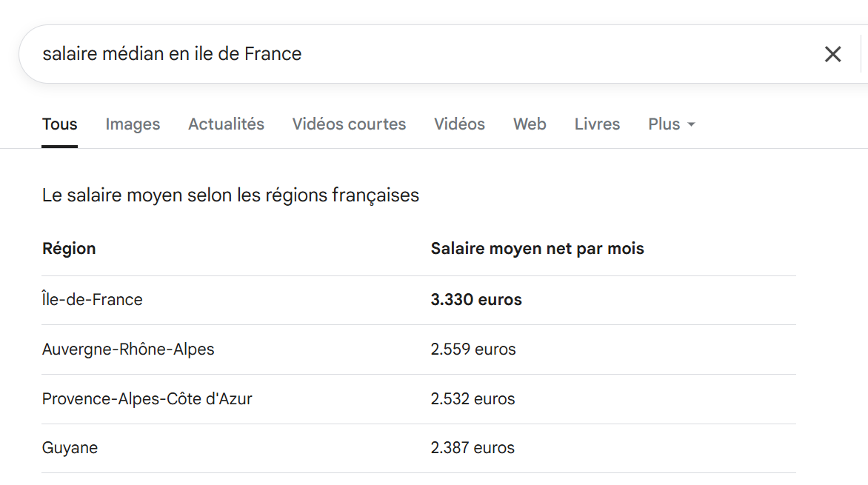The height and width of the screenshot is (485, 868).
Task: Switch to the Images tab
Action: tap(133, 124)
